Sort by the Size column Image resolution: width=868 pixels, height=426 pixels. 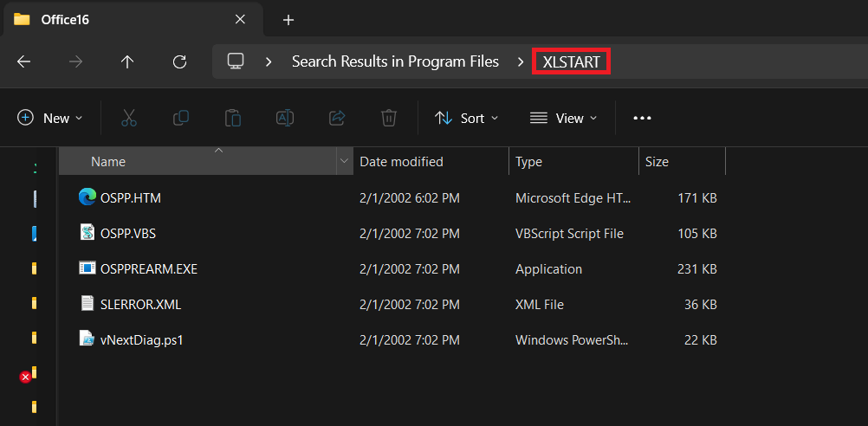[682, 162]
